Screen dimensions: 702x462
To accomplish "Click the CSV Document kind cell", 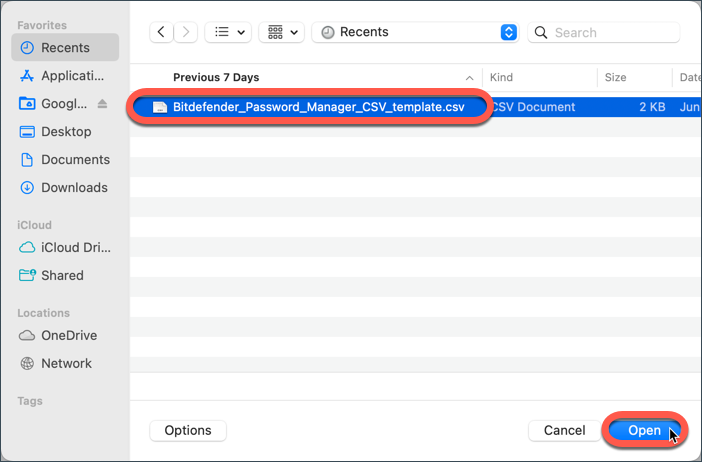I will coord(533,107).
